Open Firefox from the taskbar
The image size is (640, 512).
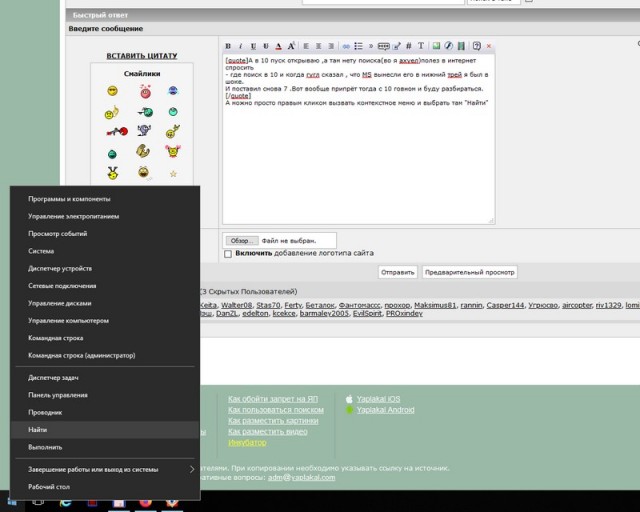(x=145, y=503)
